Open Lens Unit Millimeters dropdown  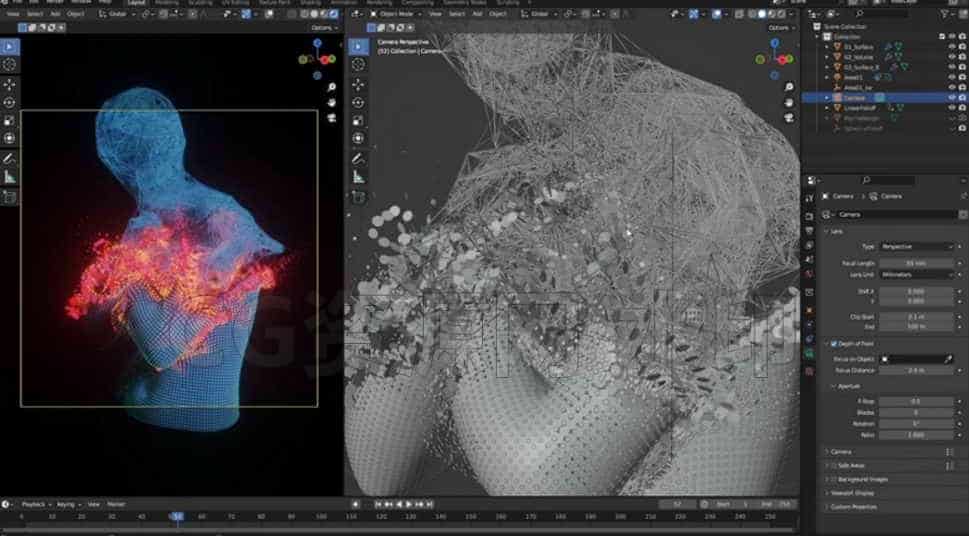point(916,274)
